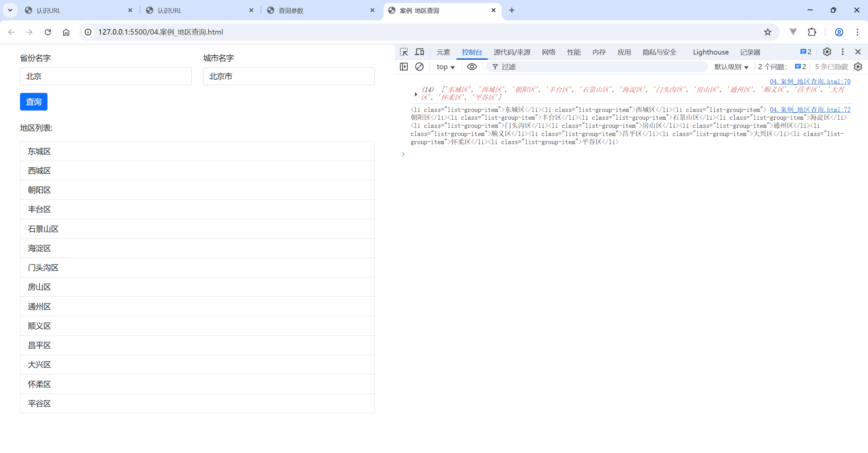868x453 pixels.
Task: Open the DevTools three-dot customize menu
Action: coord(843,52)
